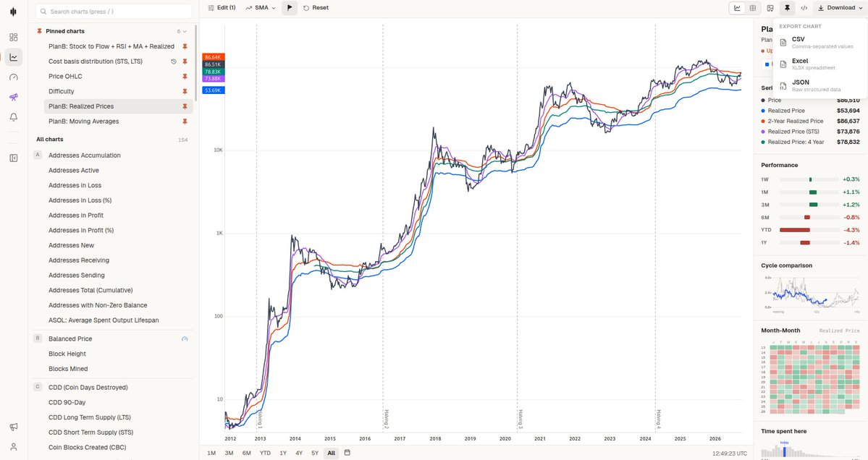Unpin the Price OHLC chart
868x460 pixels.
coord(185,76)
